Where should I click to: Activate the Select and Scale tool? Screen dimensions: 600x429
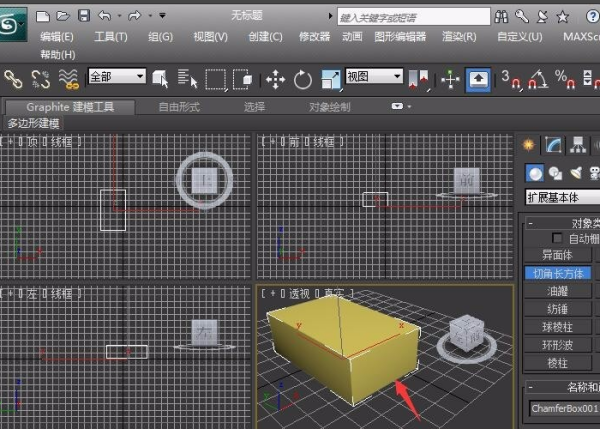(x=331, y=80)
